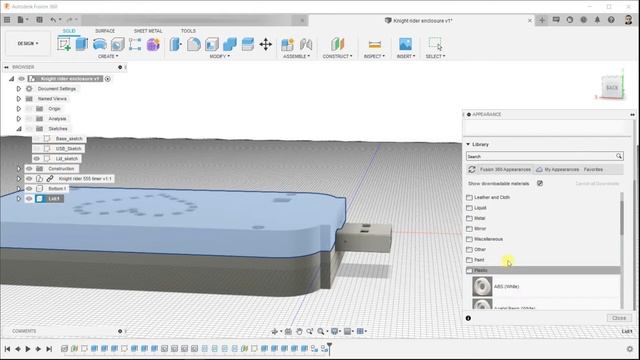Click the ViewCube BACK face
640x360 pixels.
click(x=612, y=87)
